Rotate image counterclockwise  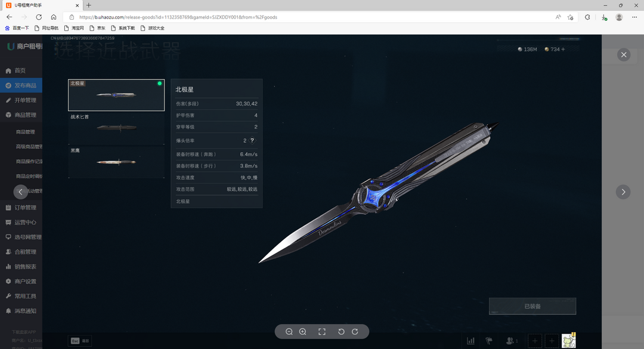[342, 332]
